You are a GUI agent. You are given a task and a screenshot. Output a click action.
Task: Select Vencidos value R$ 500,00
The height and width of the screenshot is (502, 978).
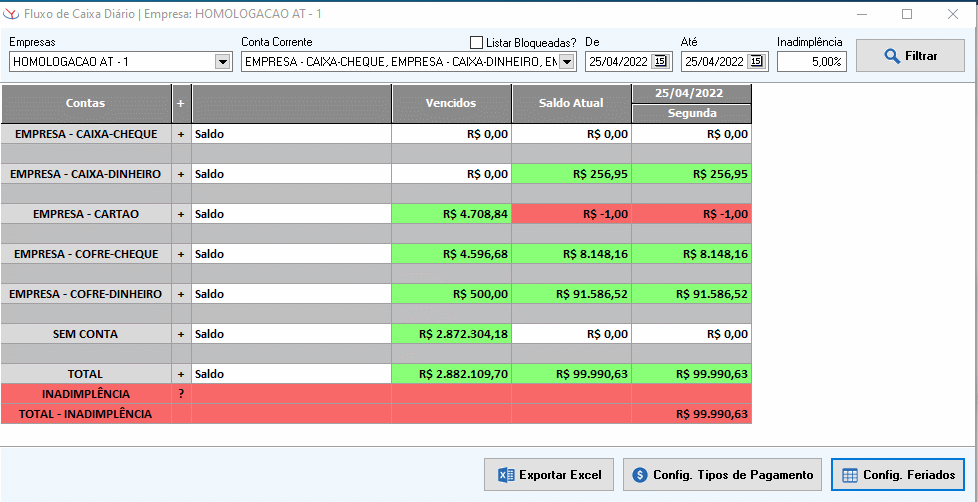pyautogui.click(x=452, y=294)
